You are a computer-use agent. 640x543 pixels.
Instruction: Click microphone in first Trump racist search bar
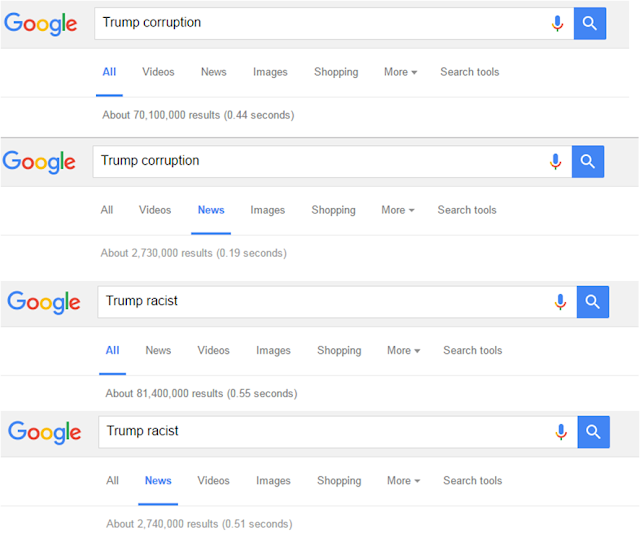[x=560, y=302]
